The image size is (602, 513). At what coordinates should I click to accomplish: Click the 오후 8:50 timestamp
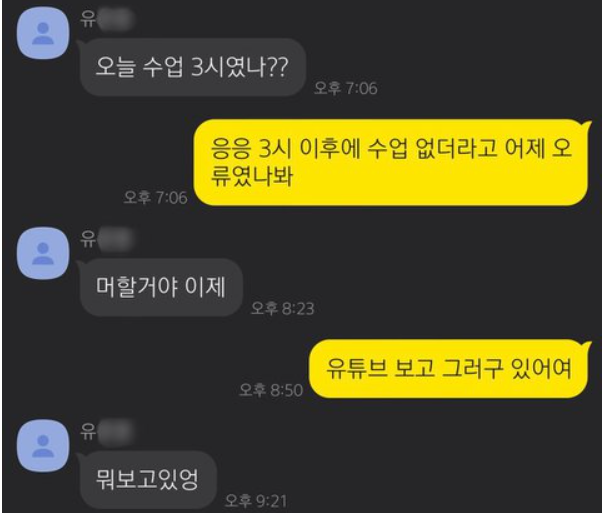[x=271, y=390]
